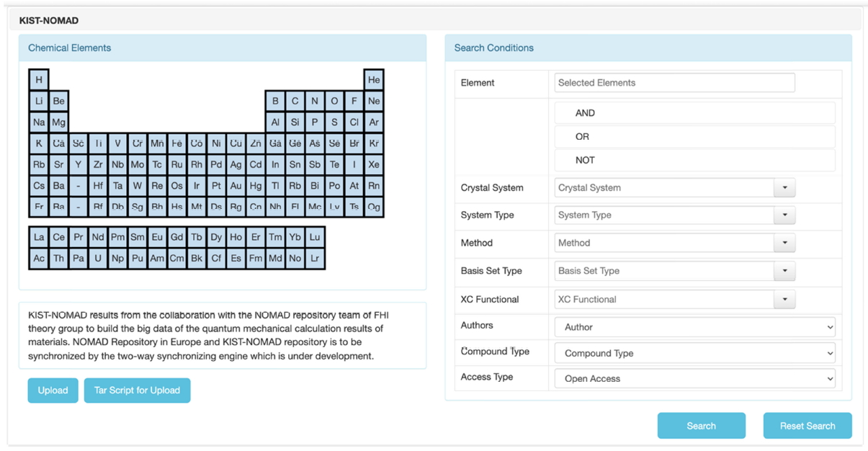Click the He element cell
Viewport: 868px width, 451px height.
tap(373, 80)
